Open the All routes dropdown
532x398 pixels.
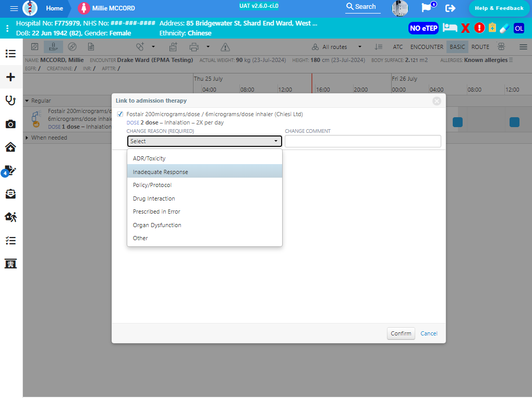[336, 47]
